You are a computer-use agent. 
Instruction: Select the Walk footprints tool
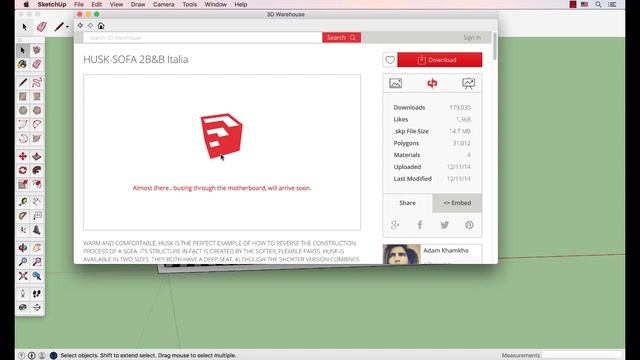pyautogui.click(x=37, y=293)
